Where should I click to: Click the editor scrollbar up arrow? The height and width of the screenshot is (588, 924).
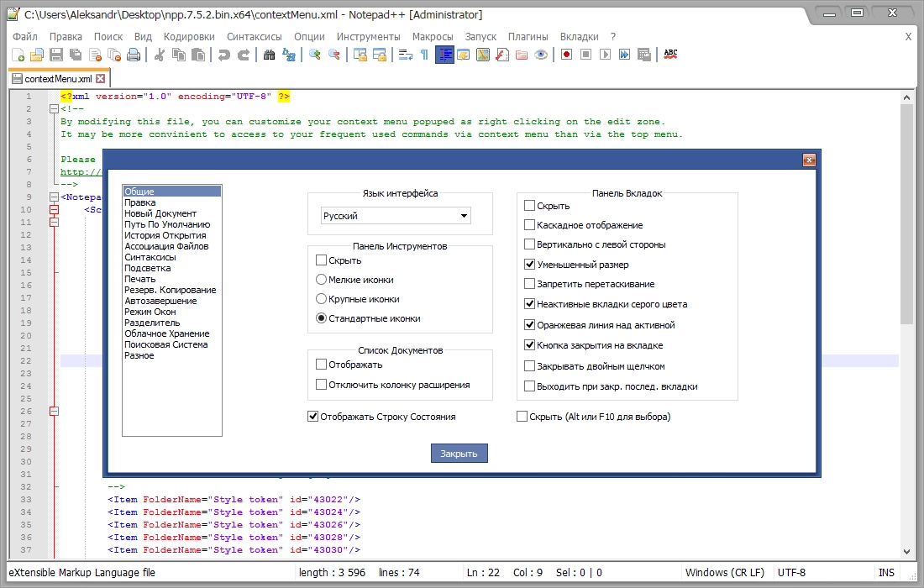click(906, 97)
